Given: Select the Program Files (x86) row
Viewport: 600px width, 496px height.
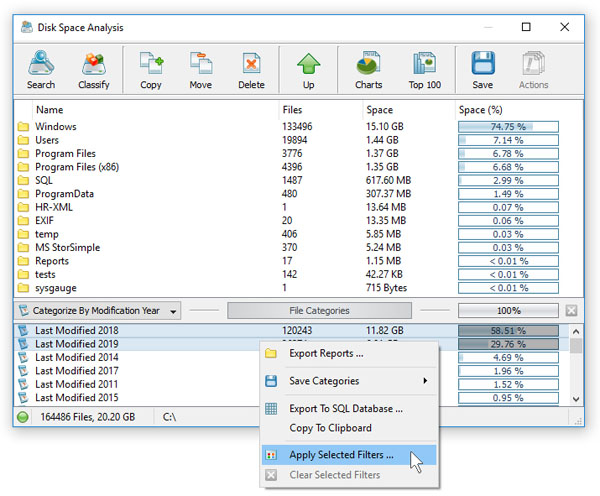Looking at the screenshot, I should [x=298, y=167].
